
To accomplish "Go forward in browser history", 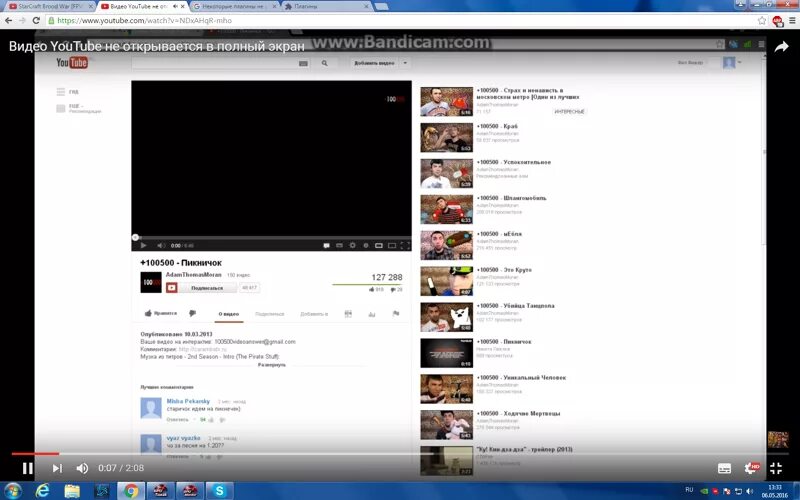I will click(22, 20).
